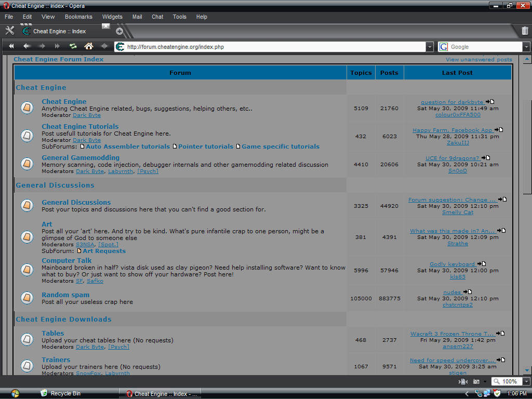532x399 pixels.
Task: Open the Computer Talk forum
Action: click(66, 261)
